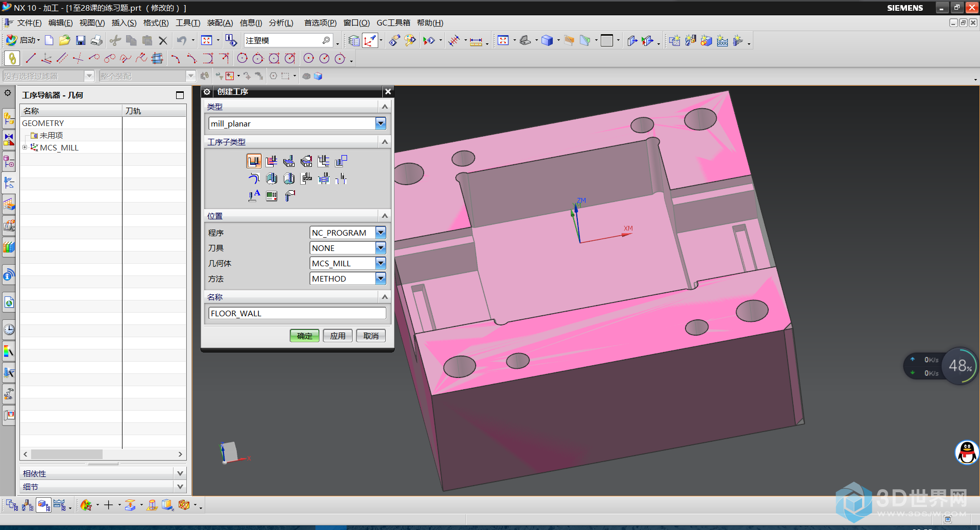Image resolution: width=980 pixels, height=530 pixels.
Task: Select the Finish Floor subtype icon
Action: click(x=289, y=179)
